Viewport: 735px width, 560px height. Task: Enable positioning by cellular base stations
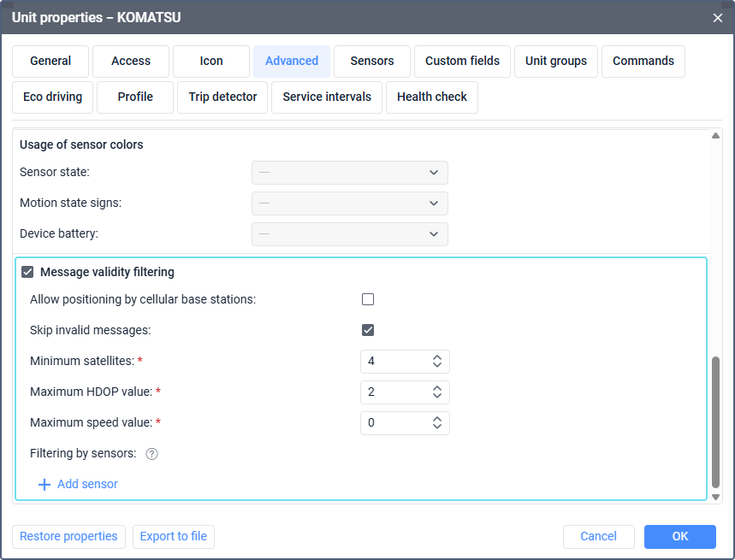[x=368, y=299]
